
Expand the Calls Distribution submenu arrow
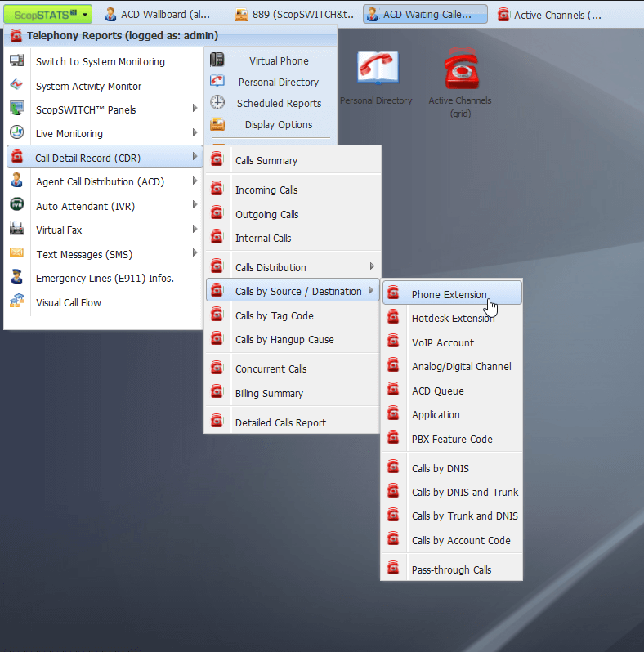pos(372,266)
